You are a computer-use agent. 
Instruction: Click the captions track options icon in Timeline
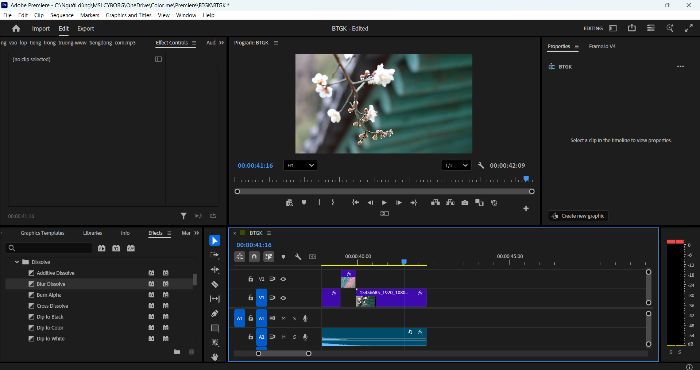pyautogui.click(x=312, y=257)
